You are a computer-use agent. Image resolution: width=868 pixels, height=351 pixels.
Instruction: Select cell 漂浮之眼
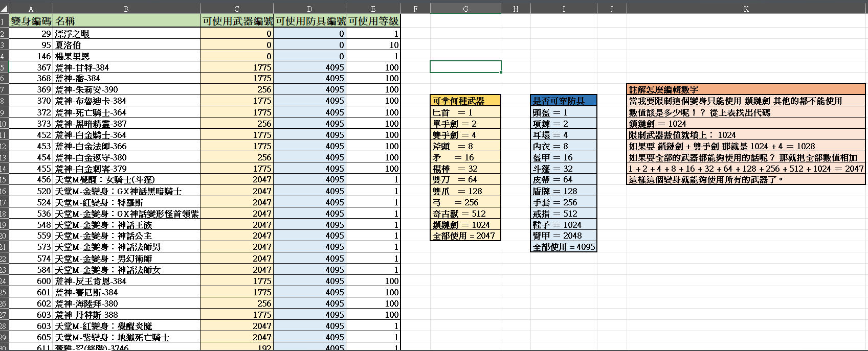pos(126,34)
